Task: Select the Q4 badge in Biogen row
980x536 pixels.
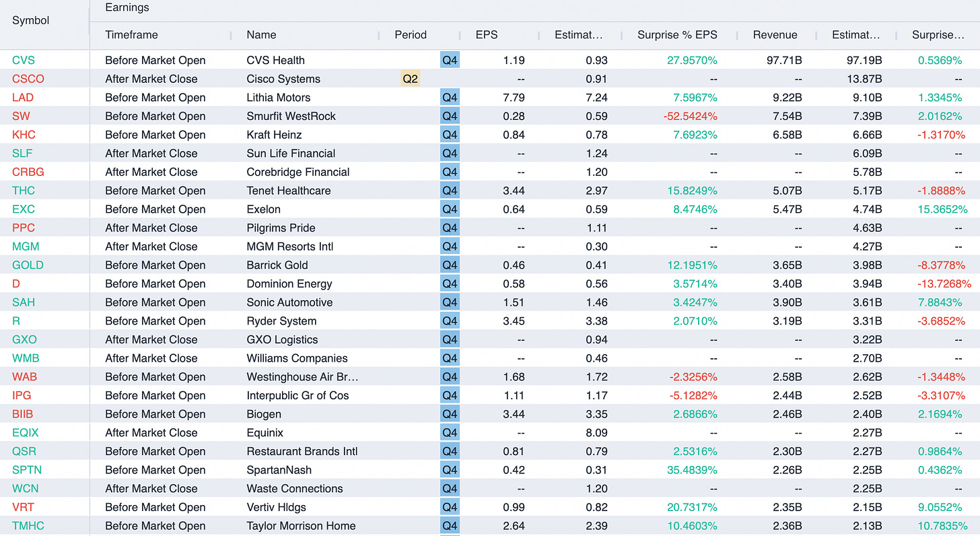Action: (450, 414)
